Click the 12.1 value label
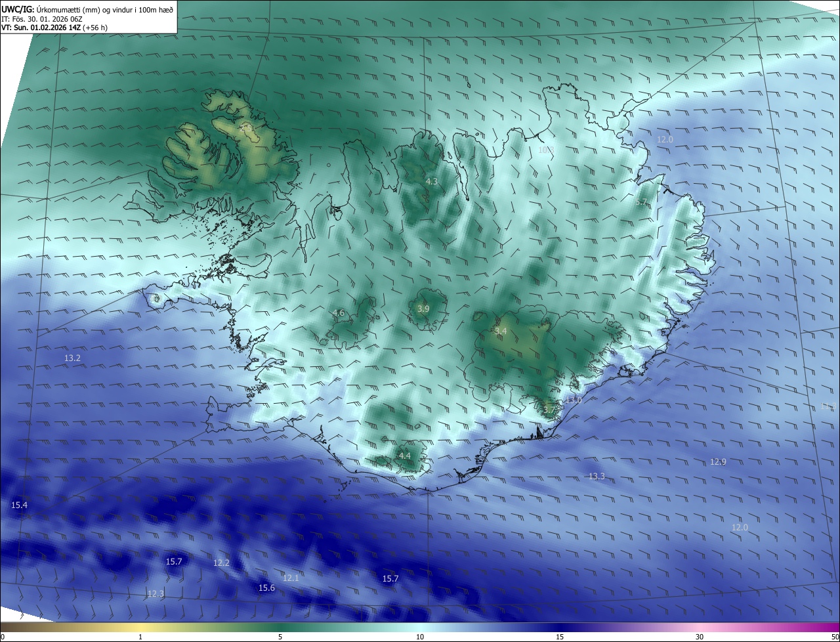Viewport: 840px width, 642px height. tap(291, 578)
